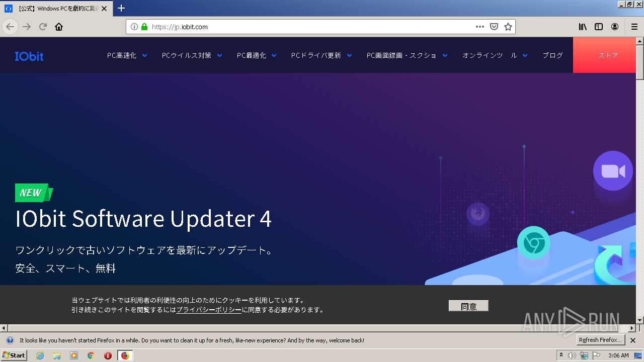
Task: Show hidden system tray icons
Action: (x=561, y=355)
